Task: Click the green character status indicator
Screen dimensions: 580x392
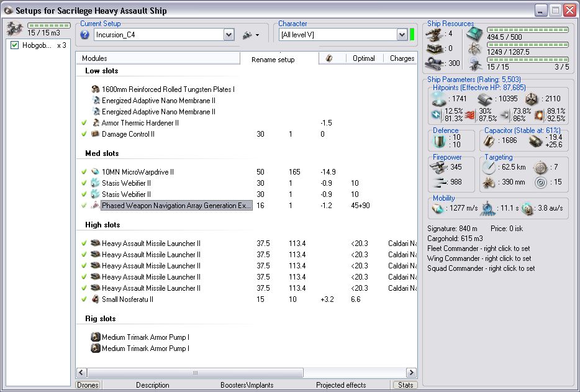Action: (x=412, y=35)
